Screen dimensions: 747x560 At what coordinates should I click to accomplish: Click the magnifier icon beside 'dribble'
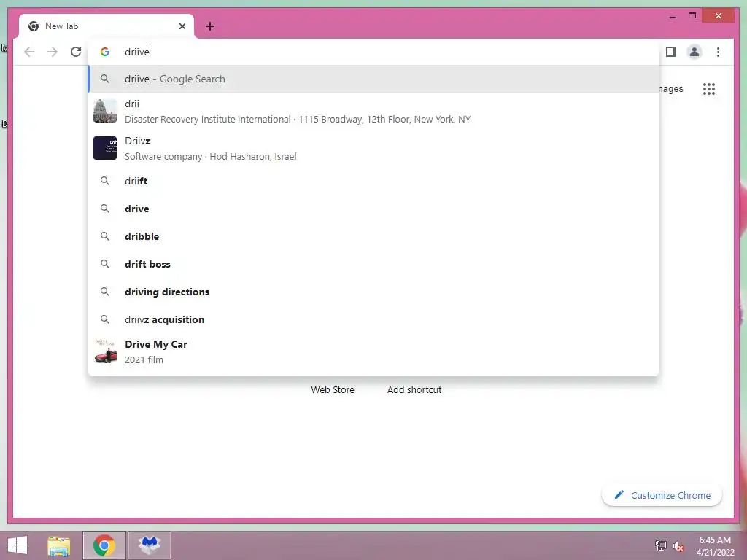tap(105, 236)
